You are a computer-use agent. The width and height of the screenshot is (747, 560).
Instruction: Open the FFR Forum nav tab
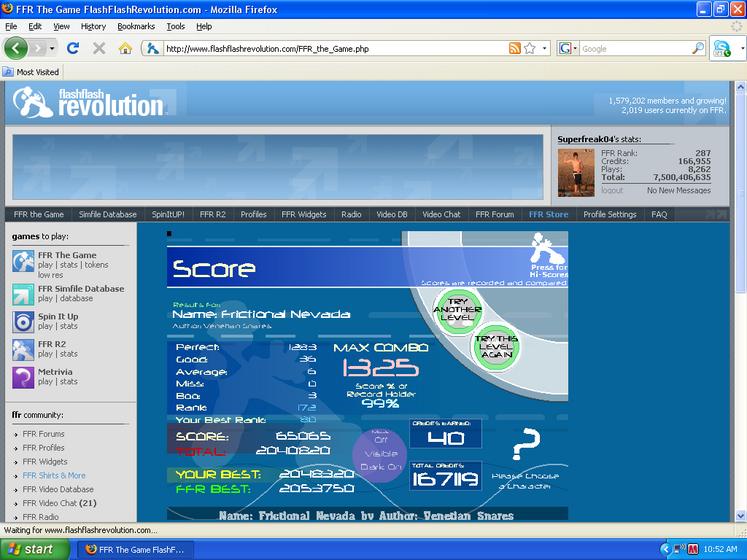(x=495, y=214)
